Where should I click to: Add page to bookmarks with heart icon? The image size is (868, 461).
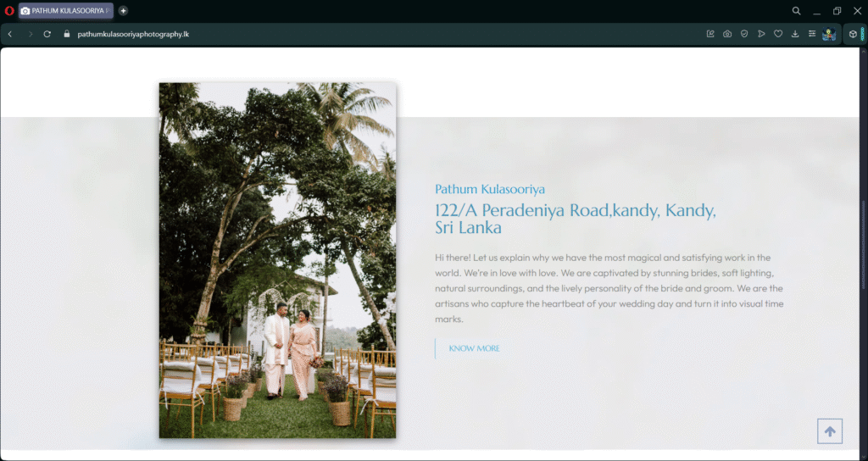click(778, 34)
